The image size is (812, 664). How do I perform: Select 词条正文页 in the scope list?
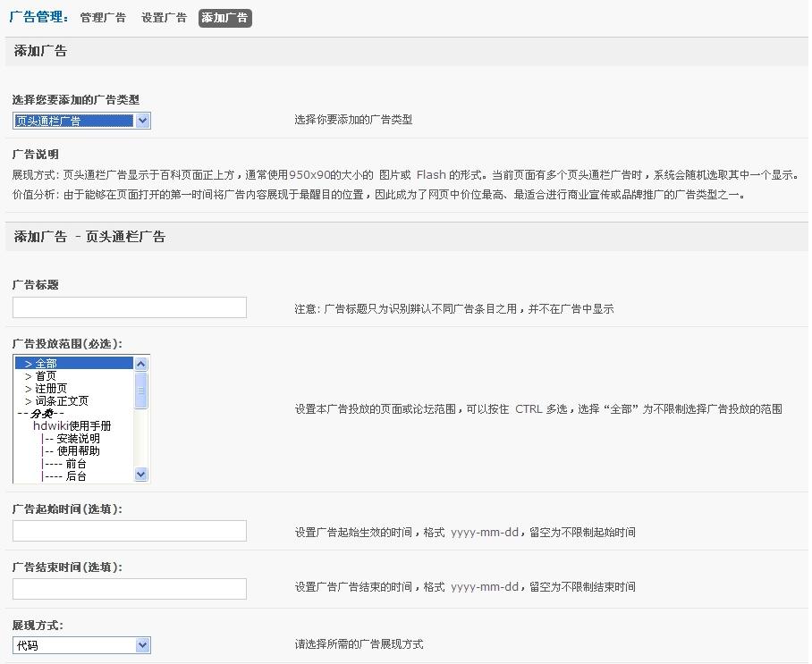pyautogui.click(x=62, y=401)
